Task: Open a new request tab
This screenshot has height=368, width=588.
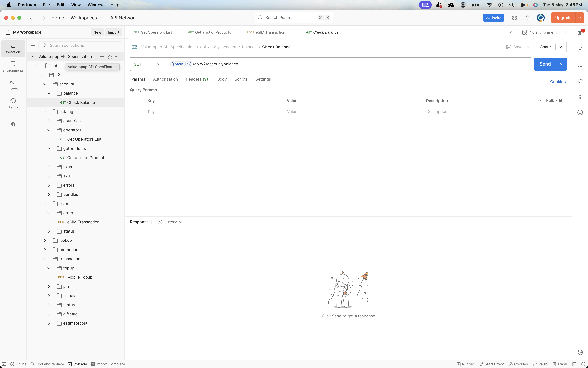Action: point(357,32)
